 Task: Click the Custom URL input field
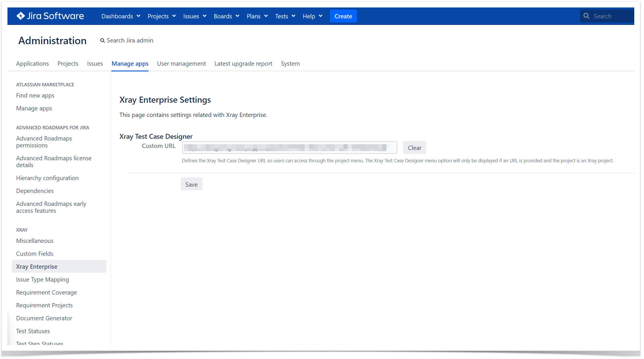click(289, 148)
